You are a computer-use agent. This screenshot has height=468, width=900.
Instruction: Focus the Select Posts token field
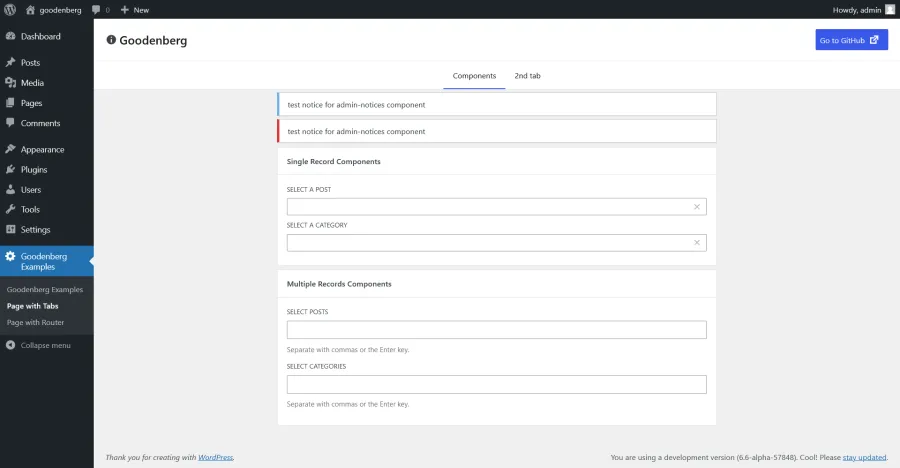click(x=496, y=330)
